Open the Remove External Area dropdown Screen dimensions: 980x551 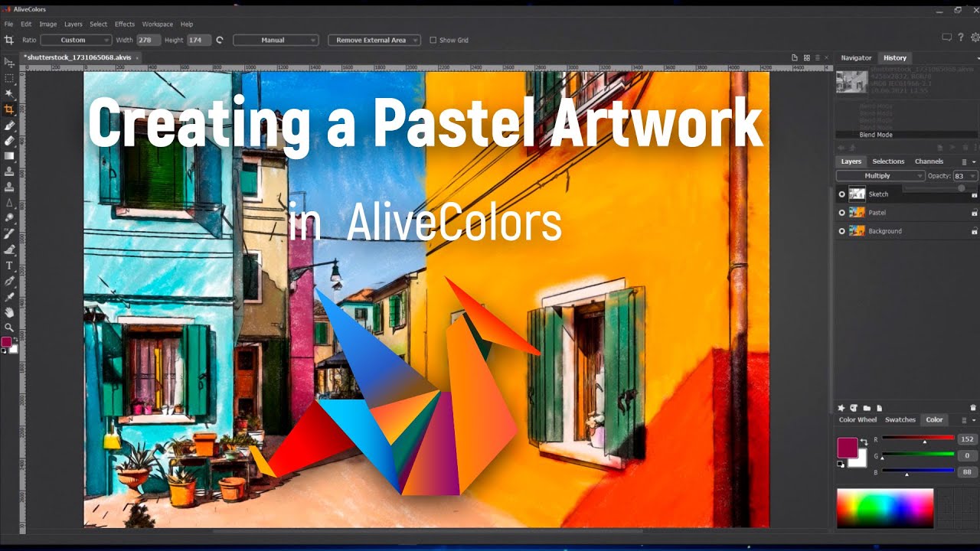tap(374, 40)
